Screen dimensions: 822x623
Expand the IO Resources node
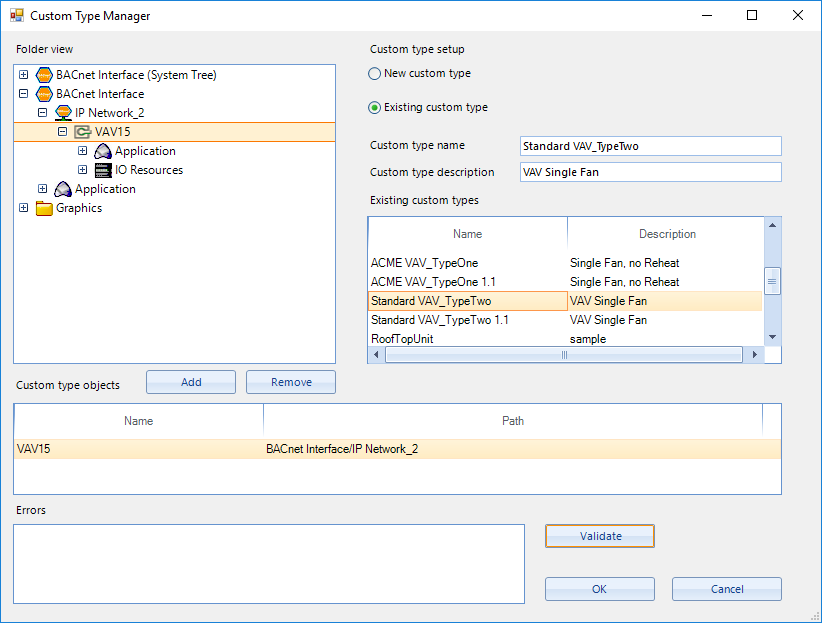82,169
